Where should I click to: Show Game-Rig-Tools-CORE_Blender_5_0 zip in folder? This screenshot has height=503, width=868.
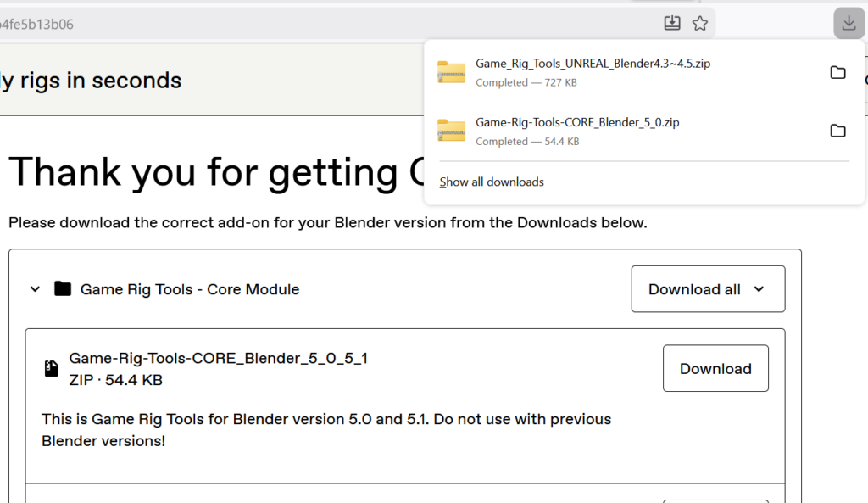pos(837,131)
